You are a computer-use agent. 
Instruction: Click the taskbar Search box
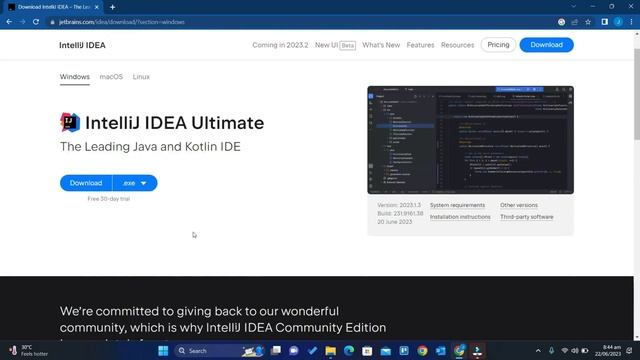tap(220, 351)
